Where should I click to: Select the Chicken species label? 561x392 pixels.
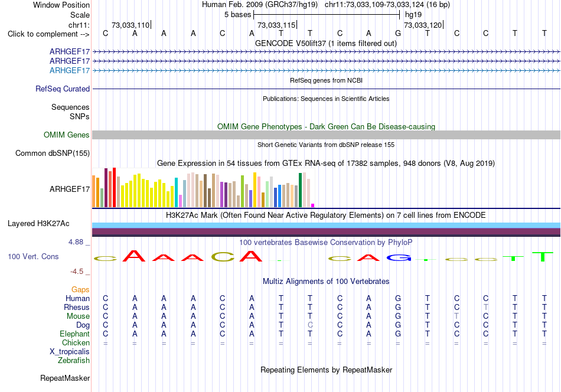[76, 342]
